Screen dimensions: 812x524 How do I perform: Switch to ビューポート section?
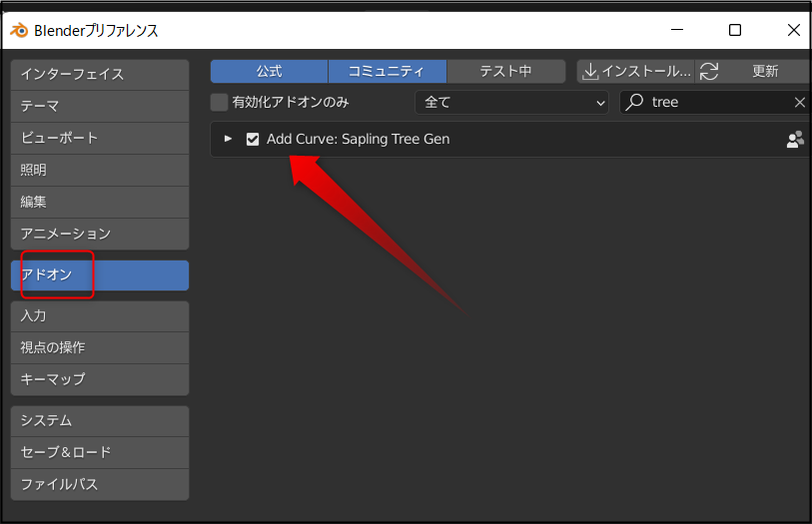click(x=100, y=138)
